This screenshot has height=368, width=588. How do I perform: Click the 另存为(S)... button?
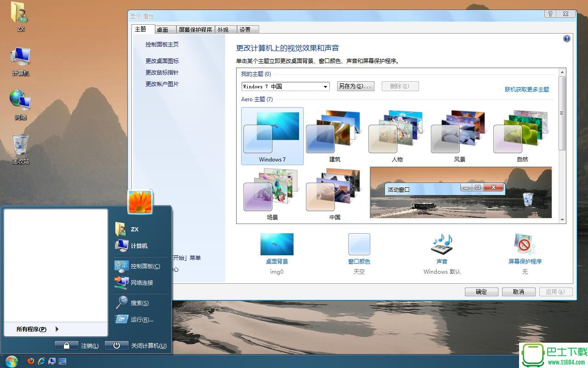(356, 86)
